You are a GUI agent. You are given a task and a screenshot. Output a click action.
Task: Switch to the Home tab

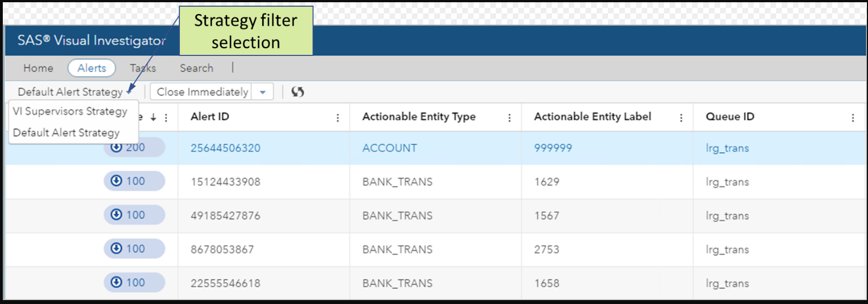(x=38, y=68)
